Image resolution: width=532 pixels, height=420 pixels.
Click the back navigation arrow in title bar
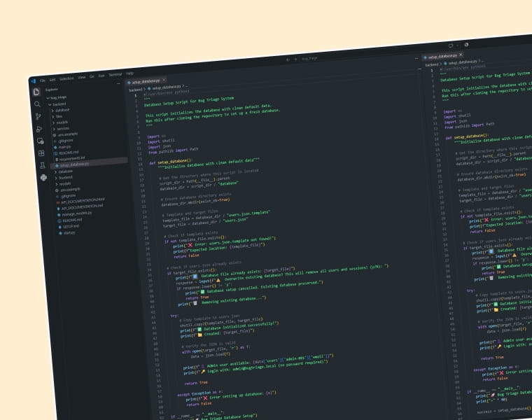pos(288,59)
